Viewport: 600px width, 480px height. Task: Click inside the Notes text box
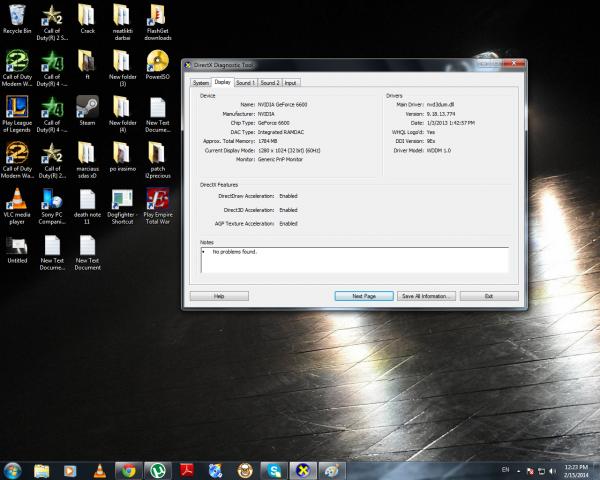pos(353,262)
